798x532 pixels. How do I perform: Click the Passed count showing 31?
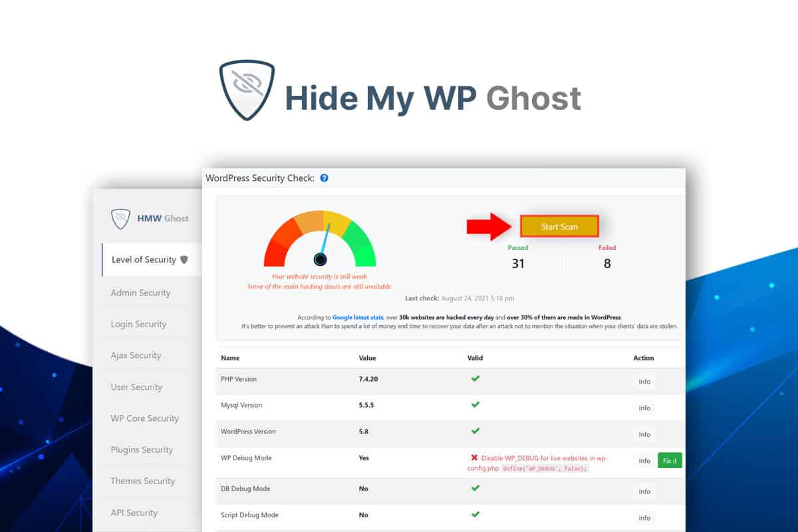coord(517,263)
